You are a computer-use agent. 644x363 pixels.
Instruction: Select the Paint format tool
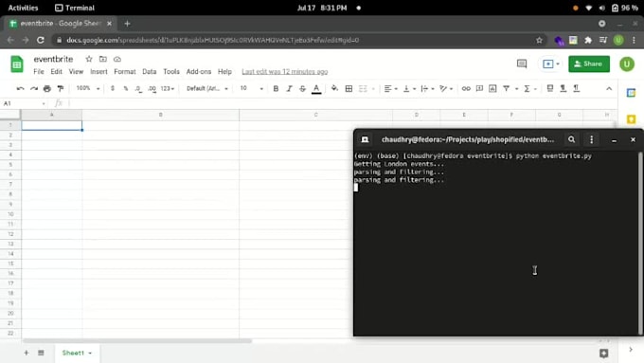coord(61,88)
